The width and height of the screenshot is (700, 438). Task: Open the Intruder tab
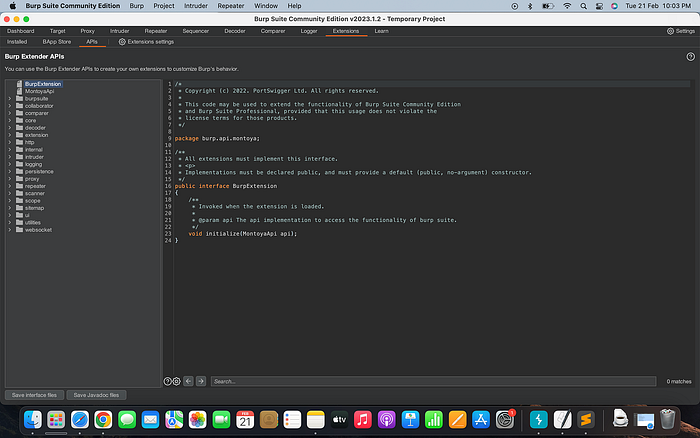pyautogui.click(x=120, y=31)
